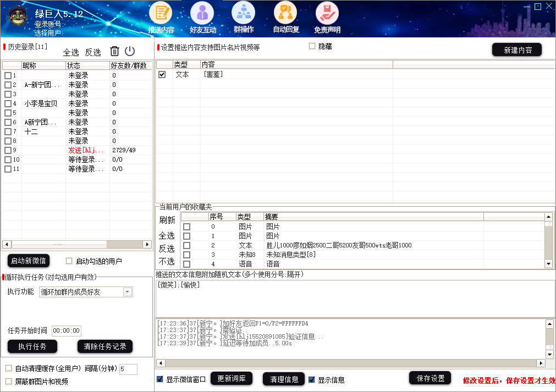Click the 保存设置 button

point(430,378)
